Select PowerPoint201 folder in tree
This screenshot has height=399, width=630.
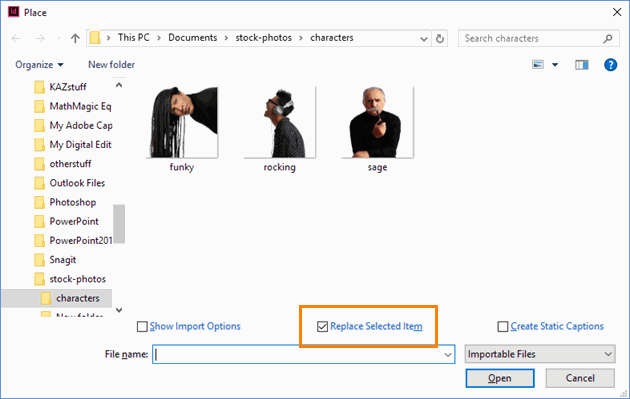pos(73,241)
